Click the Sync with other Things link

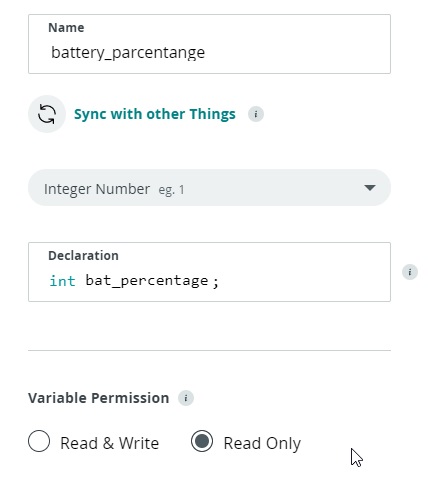click(155, 114)
